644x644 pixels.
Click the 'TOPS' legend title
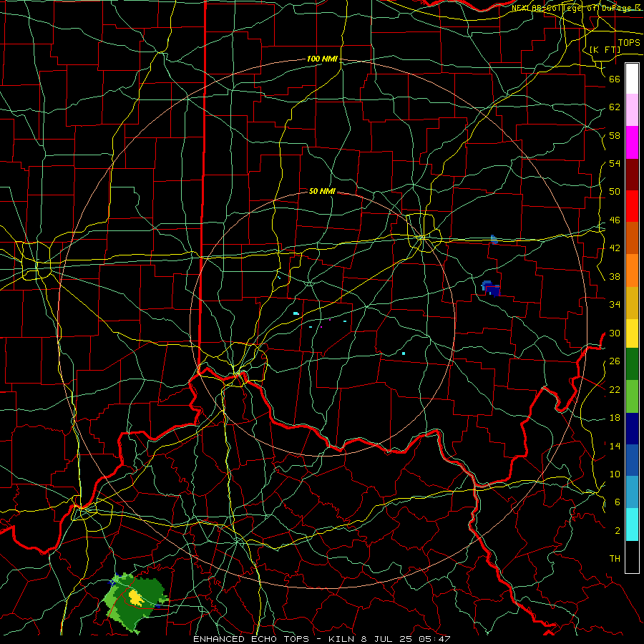tap(629, 43)
